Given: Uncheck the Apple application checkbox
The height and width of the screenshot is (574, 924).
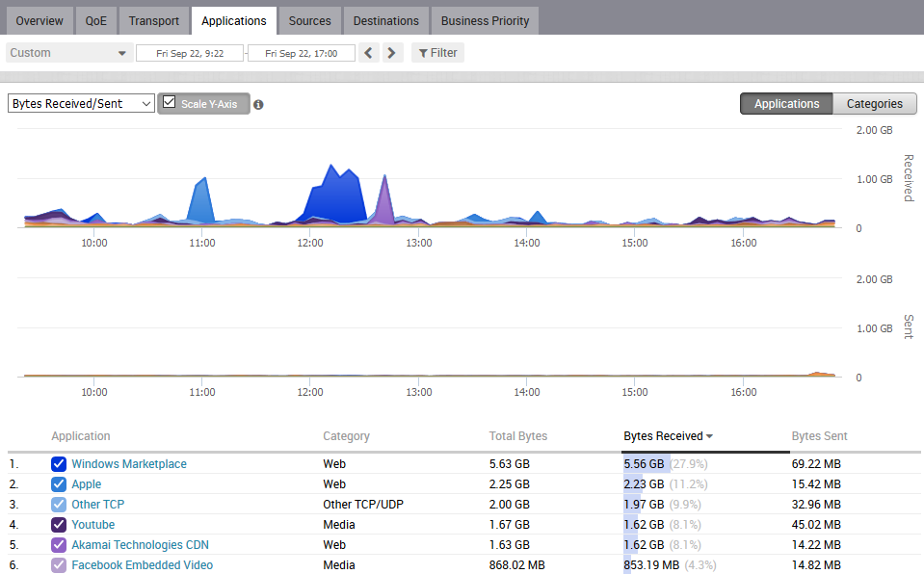Looking at the screenshot, I should 59,484.
